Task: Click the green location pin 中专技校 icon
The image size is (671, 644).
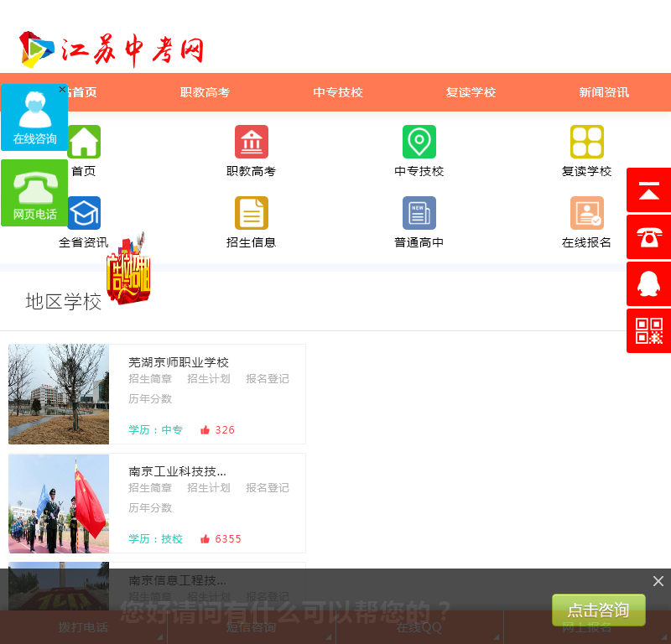Action: [x=419, y=142]
